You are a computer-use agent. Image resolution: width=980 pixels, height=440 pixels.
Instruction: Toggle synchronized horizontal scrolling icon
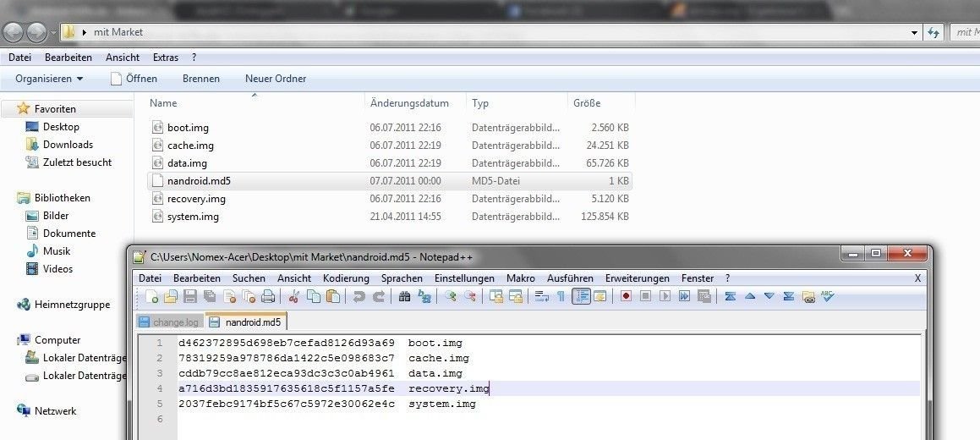click(516, 296)
